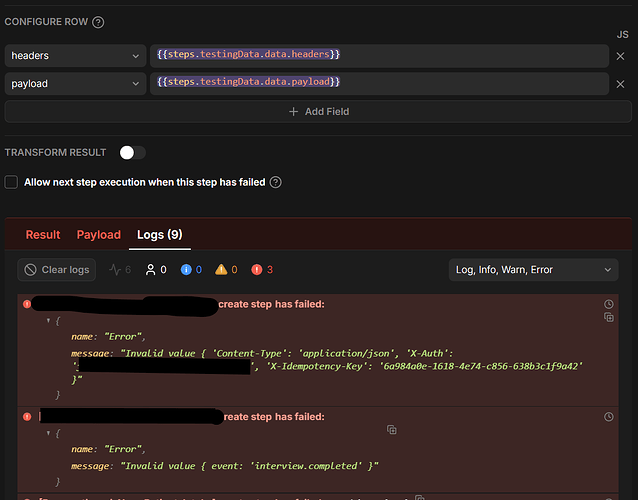Edit the headers value expression field
The image size is (638, 500).
[x=379, y=56]
